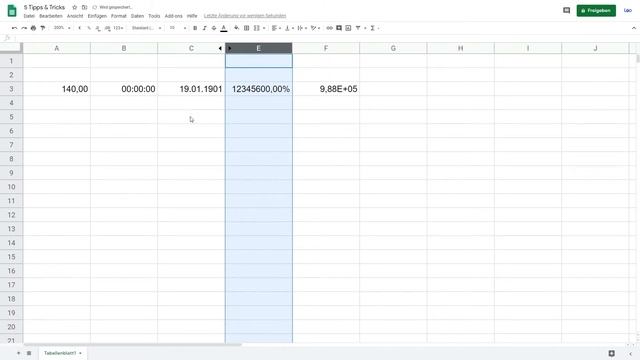This screenshot has width=640, height=360.
Task: Create a filter with funnel icon
Action: pyautogui.click(x=358, y=28)
